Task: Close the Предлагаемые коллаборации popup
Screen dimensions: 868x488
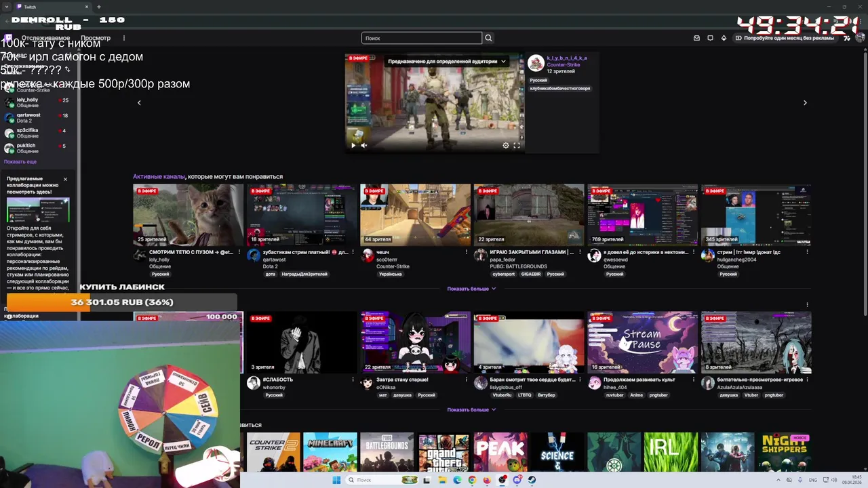Action: coord(66,180)
